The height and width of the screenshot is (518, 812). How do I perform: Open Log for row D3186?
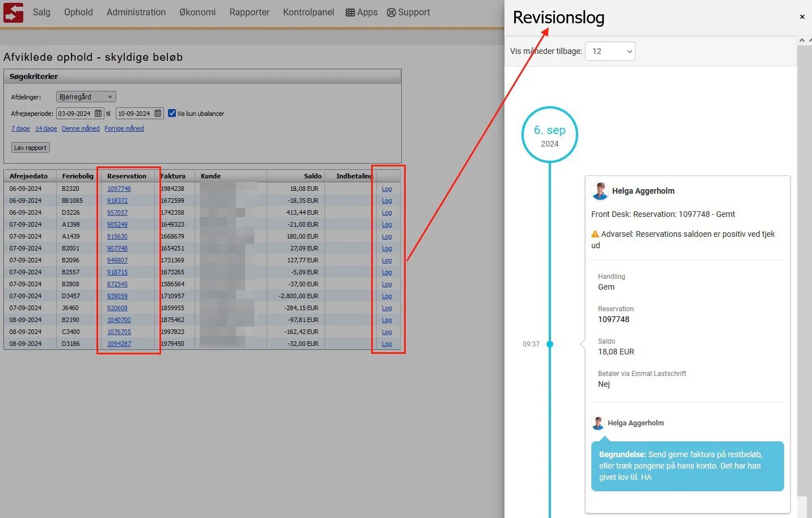pos(387,344)
